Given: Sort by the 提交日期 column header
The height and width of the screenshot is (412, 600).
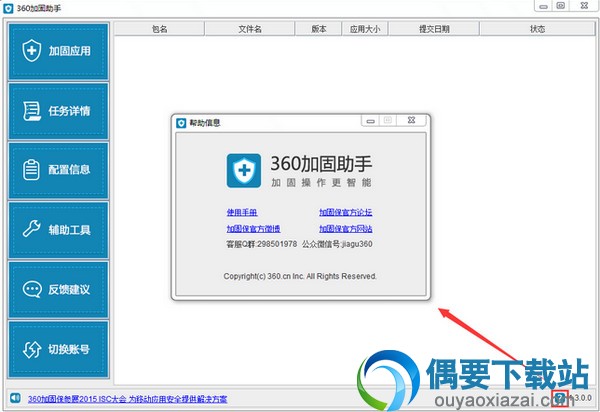Looking at the screenshot, I should (434, 29).
